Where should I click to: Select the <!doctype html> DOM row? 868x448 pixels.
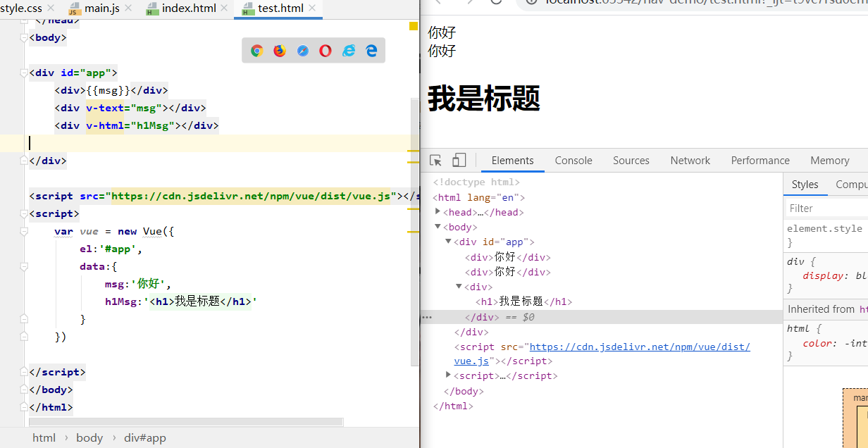click(476, 182)
